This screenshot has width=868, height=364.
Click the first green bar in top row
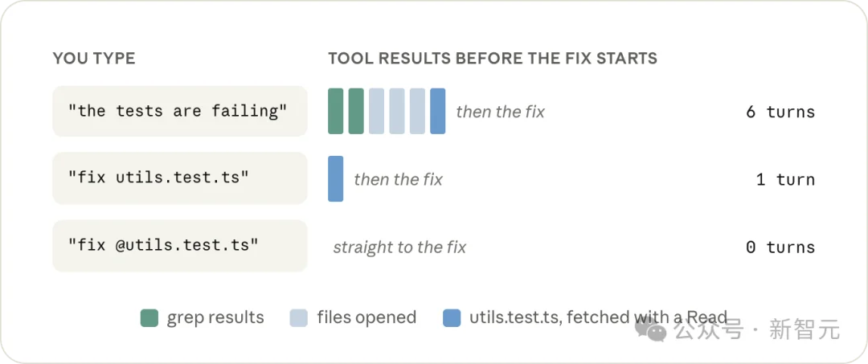point(335,111)
